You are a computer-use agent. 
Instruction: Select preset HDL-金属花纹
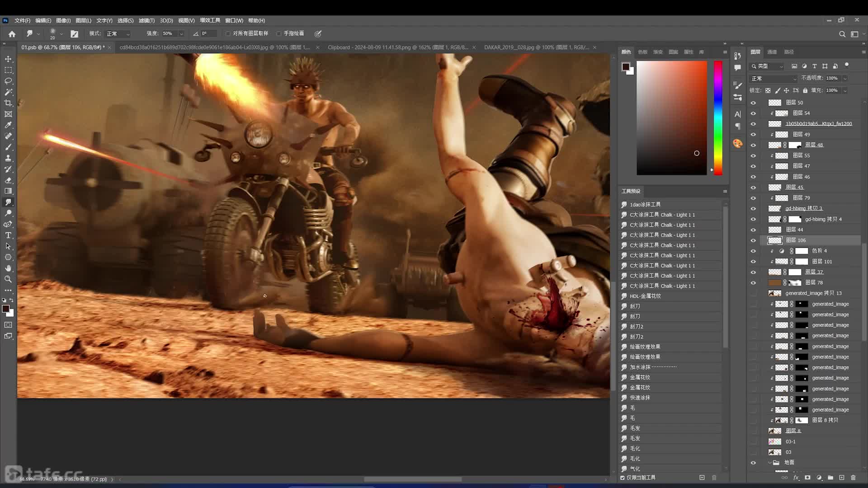click(670, 296)
